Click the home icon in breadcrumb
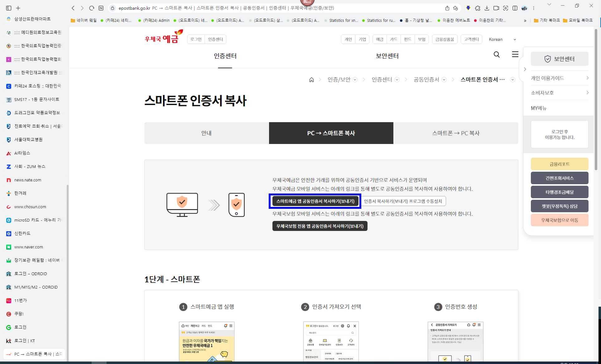The width and height of the screenshot is (601, 364). tap(311, 80)
